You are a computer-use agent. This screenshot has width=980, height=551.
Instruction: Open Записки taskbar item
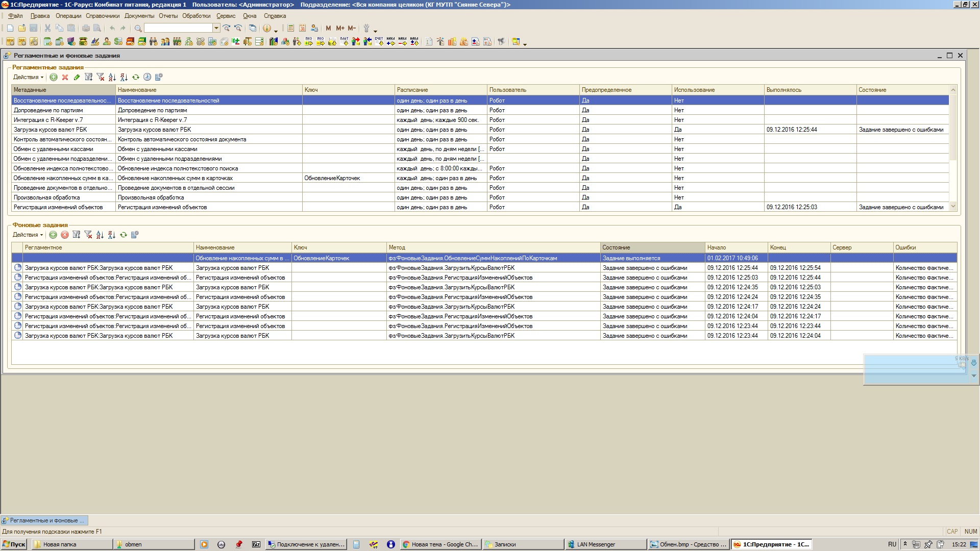pyautogui.click(x=523, y=544)
